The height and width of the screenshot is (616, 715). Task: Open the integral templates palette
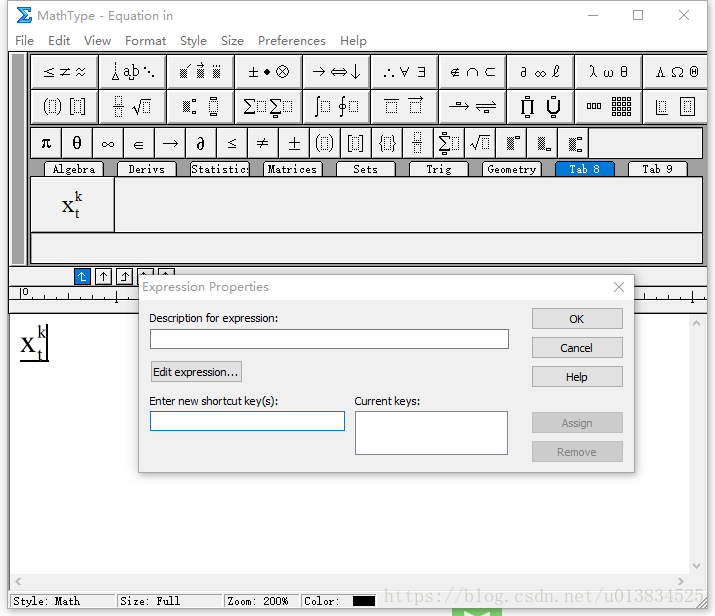[337, 107]
